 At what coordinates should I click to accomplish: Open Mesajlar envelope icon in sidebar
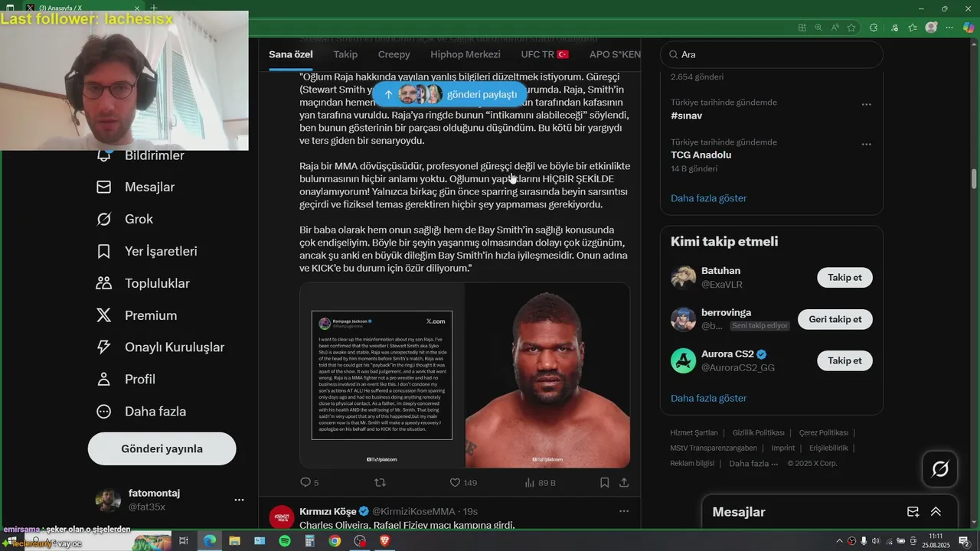(x=104, y=187)
